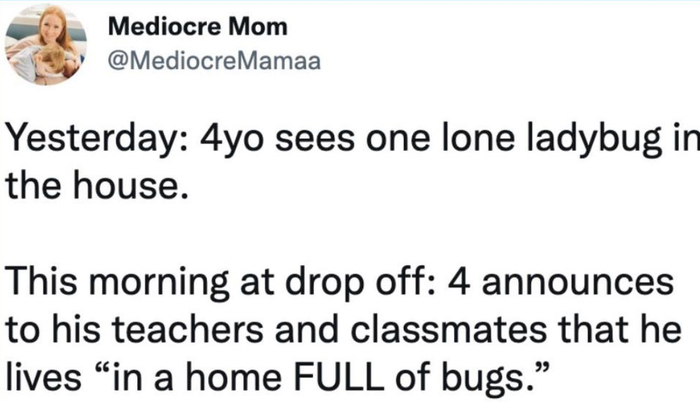Open the @MediocreMamaa handle link
This screenshot has height=402, width=700.
coord(214,61)
